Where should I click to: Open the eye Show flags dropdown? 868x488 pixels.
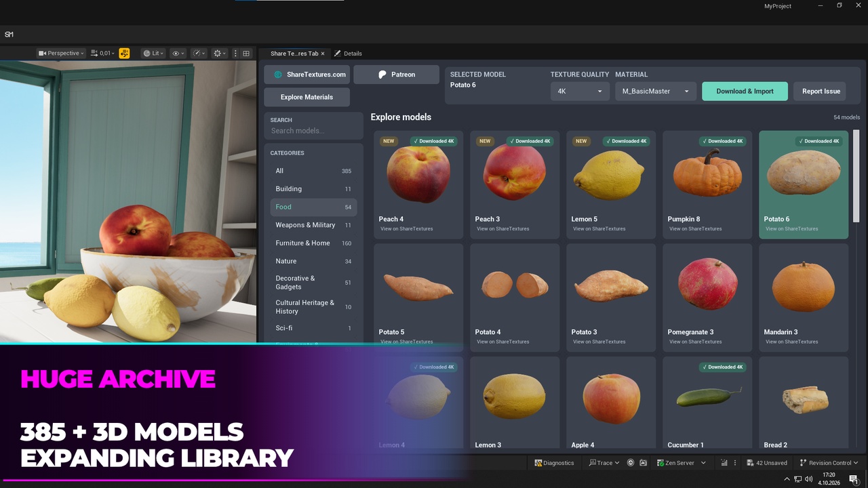178,53
